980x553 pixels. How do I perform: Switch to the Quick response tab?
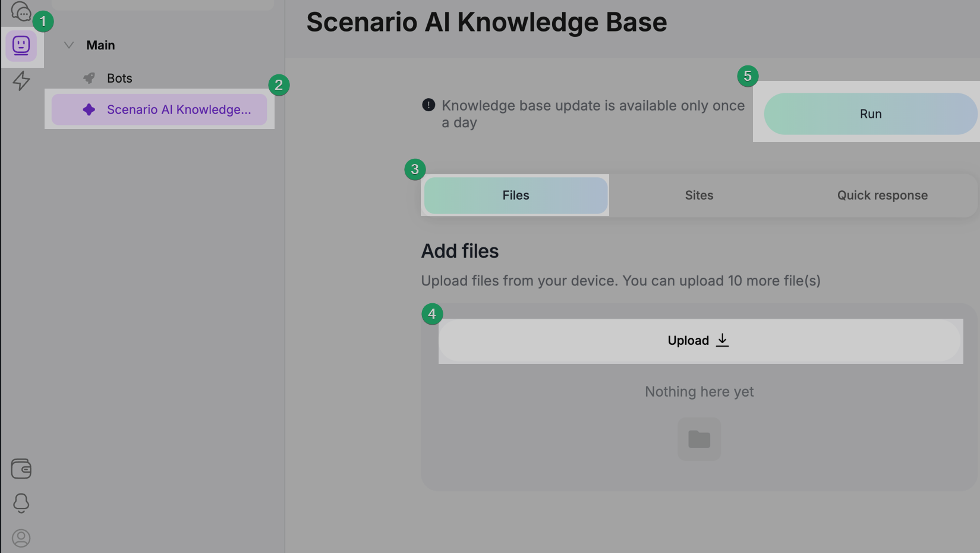[882, 196]
